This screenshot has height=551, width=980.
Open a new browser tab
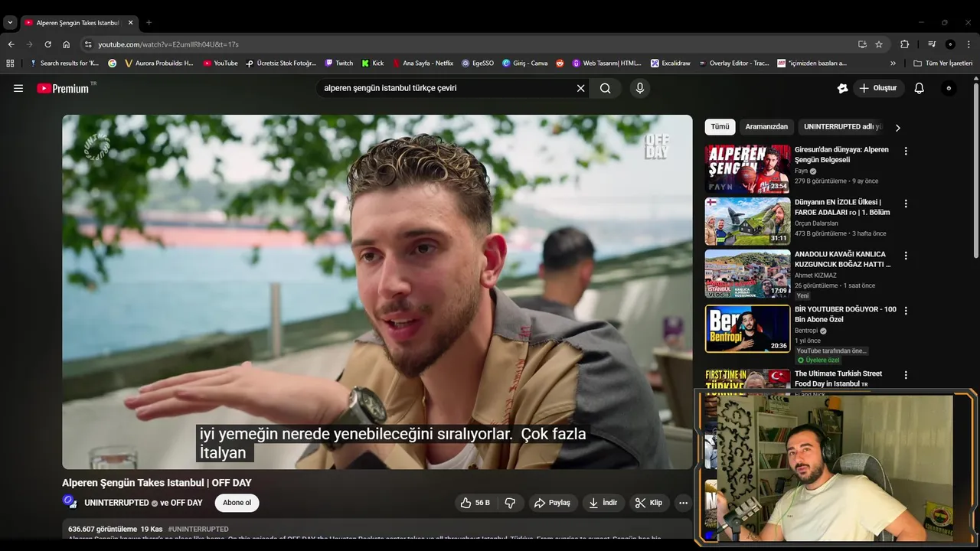[x=149, y=23]
